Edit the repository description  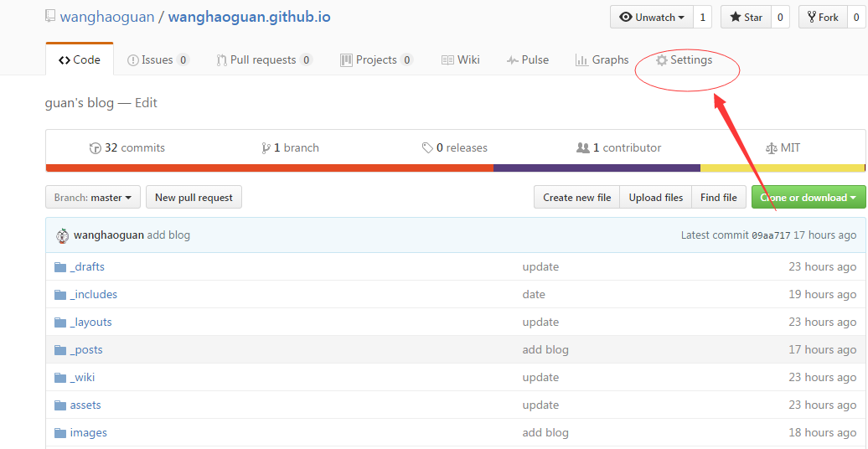(146, 103)
